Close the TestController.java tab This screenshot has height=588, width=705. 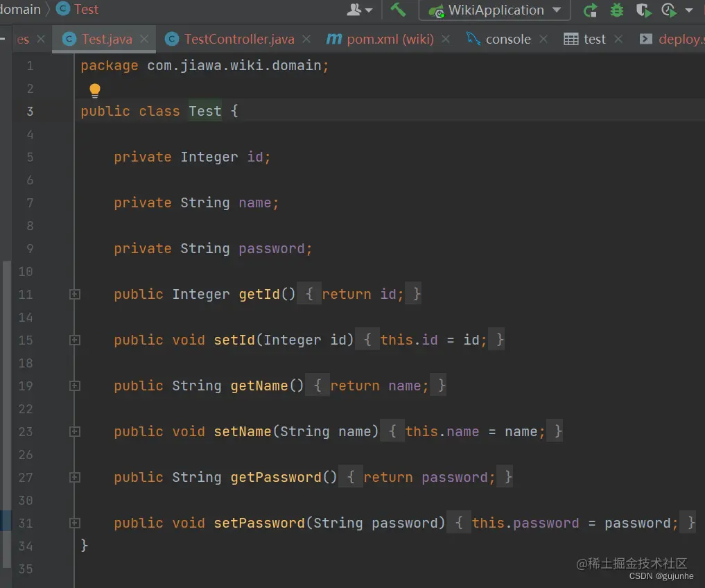(306, 39)
